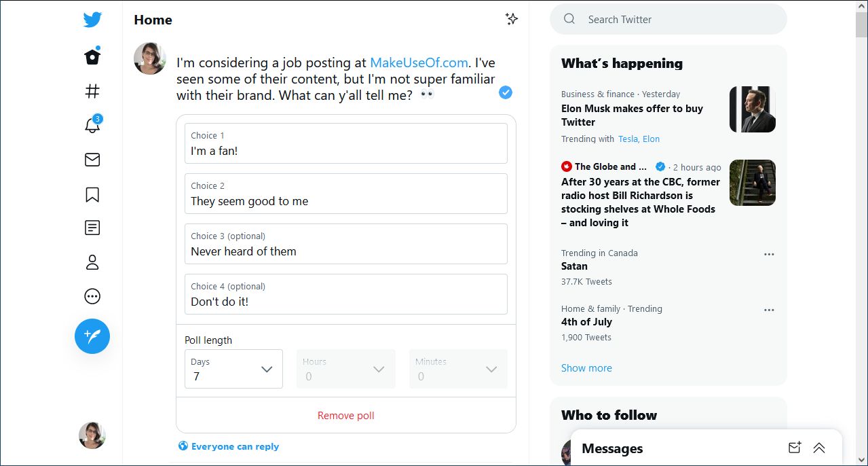The height and width of the screenshot is (466, 868).
Task: Open the Days poll length dropdown
Action: [233, 369]
